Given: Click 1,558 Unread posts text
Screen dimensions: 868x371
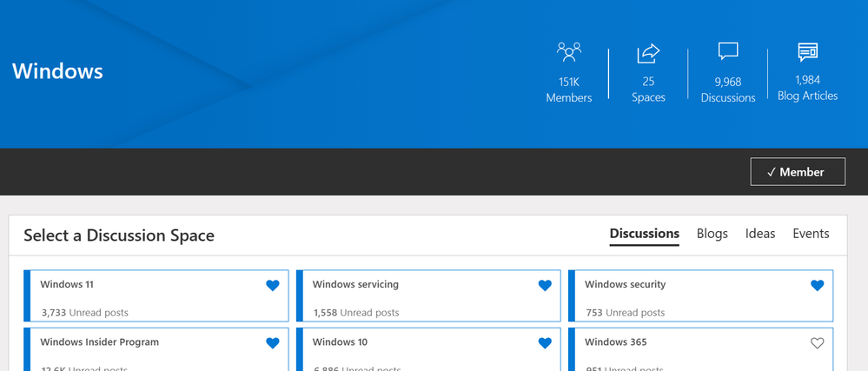Looking at the screenshot, I should (x=356, y=313).
